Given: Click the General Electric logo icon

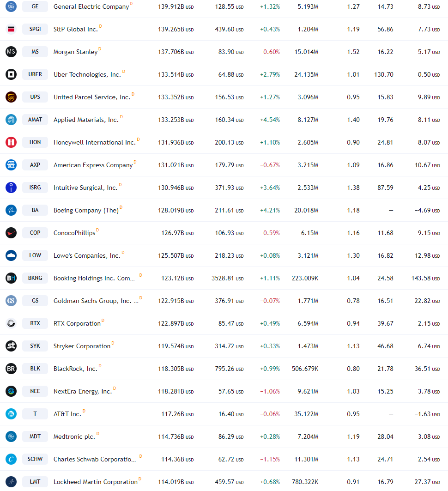Looking at the screenshot, I should (11, 6).
